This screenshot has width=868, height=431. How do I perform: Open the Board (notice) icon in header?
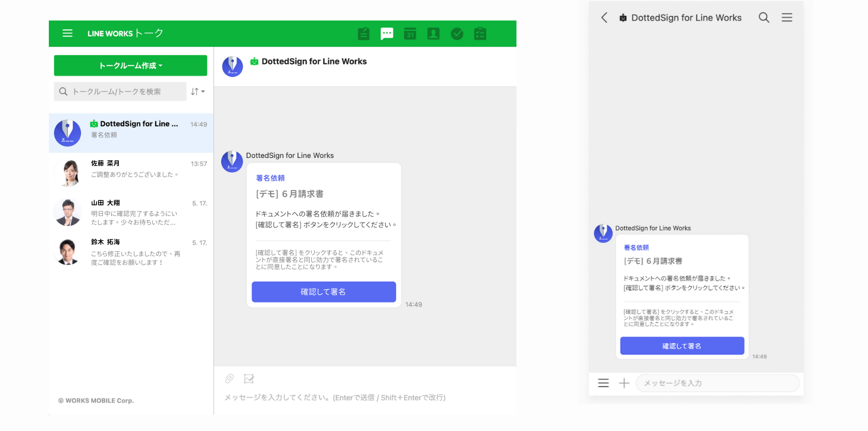[x=363, y=34]
